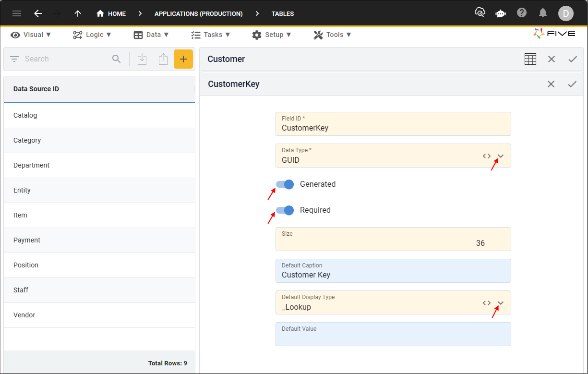Toggle the Required switch
This screenshot has height=374, width=588.
(285, 210)
